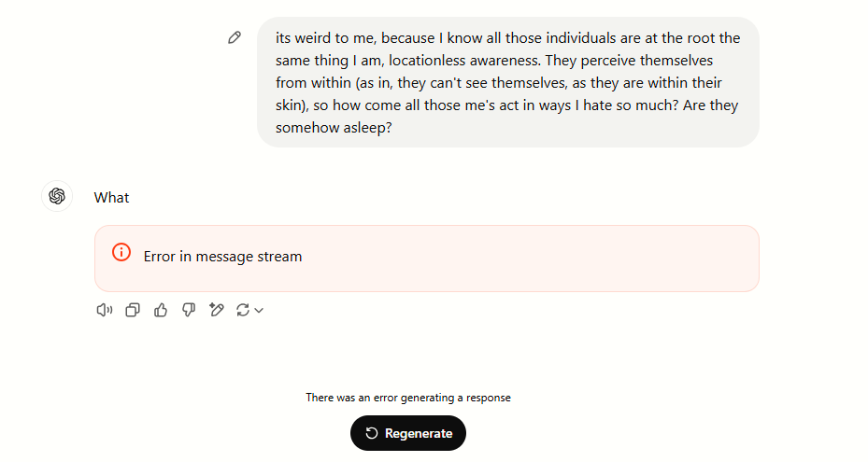
Task: Click the "Error in message stream" text
Action: 222,257
